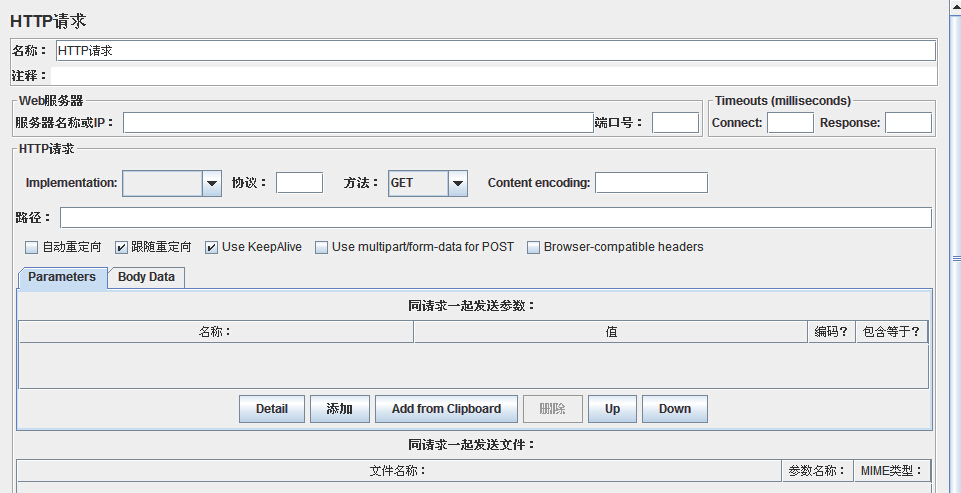961x493 pixels.
Task: Enable the 自动重定向 checkbox
Action: (31, 247)
